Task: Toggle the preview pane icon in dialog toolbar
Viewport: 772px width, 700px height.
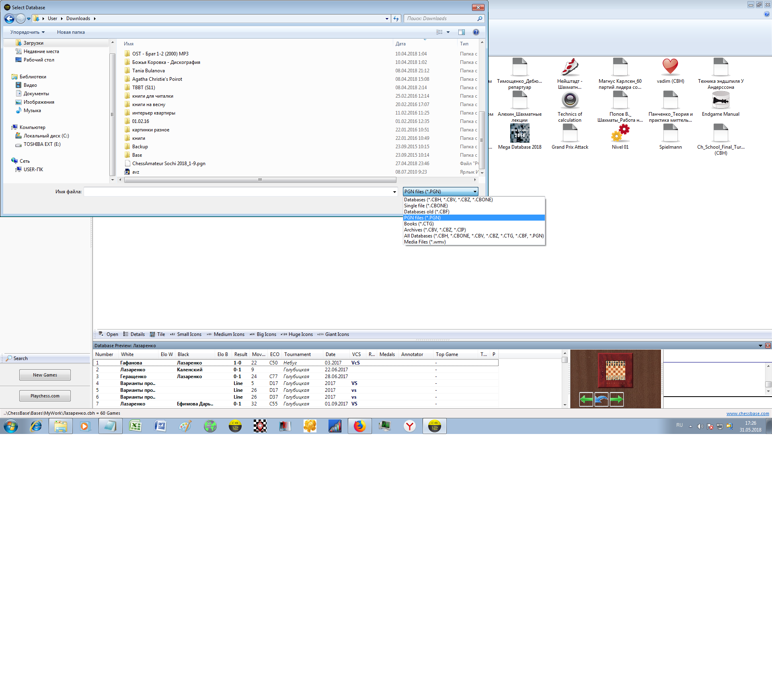Action: (x=462, y=32)
